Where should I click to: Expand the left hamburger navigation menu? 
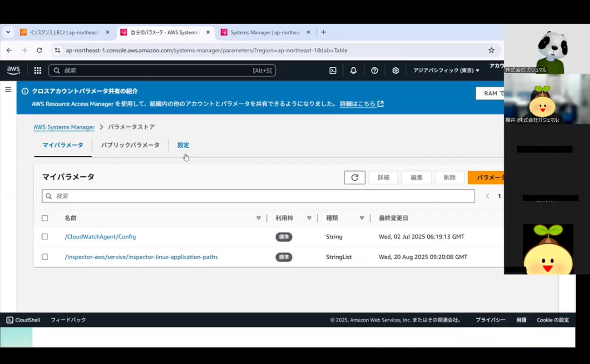pyautogui.click(x=8, y=90)
